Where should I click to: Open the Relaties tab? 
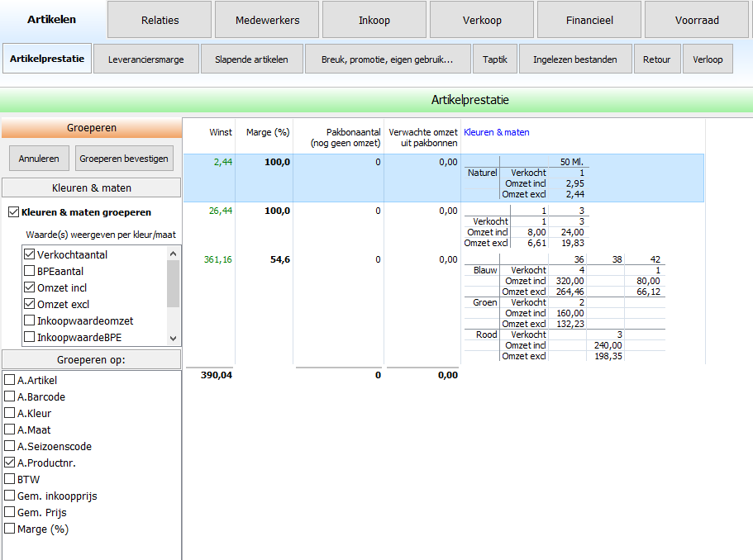tap(160, 20)
